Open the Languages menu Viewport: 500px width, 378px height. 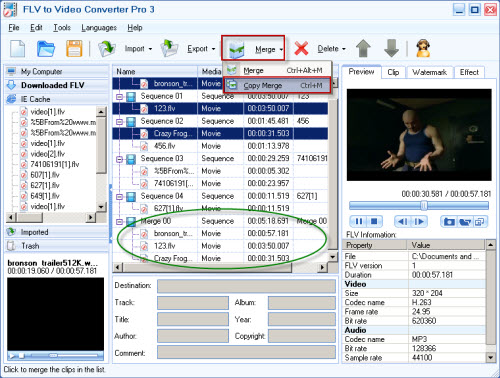[x=99, y=28]
